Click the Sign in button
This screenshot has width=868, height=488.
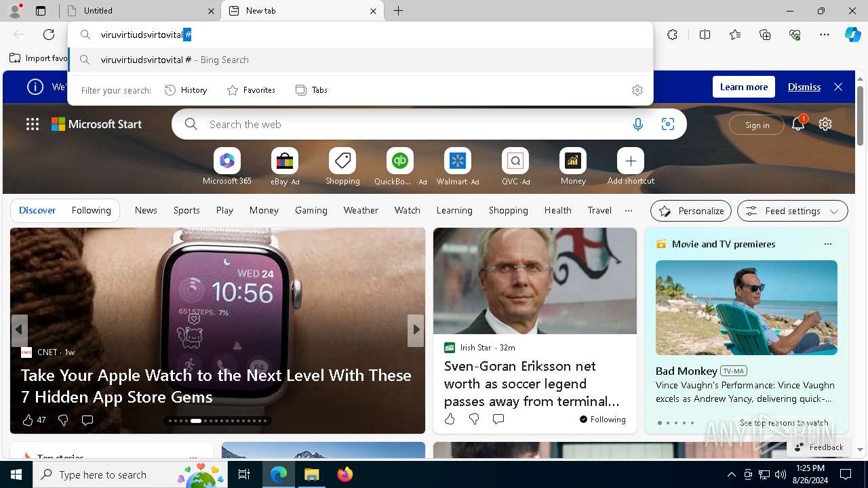757,125
